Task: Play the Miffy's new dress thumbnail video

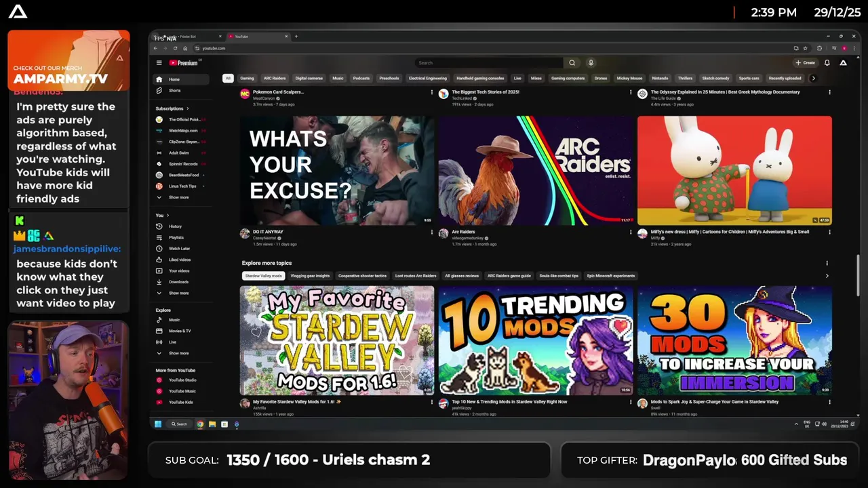Action: (x=734, y=170)
